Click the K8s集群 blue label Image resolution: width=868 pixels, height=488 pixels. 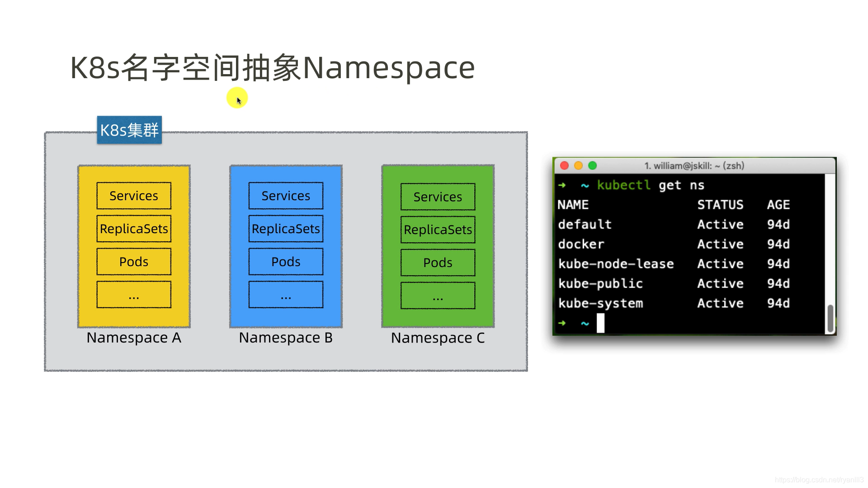tap(129, 130)
